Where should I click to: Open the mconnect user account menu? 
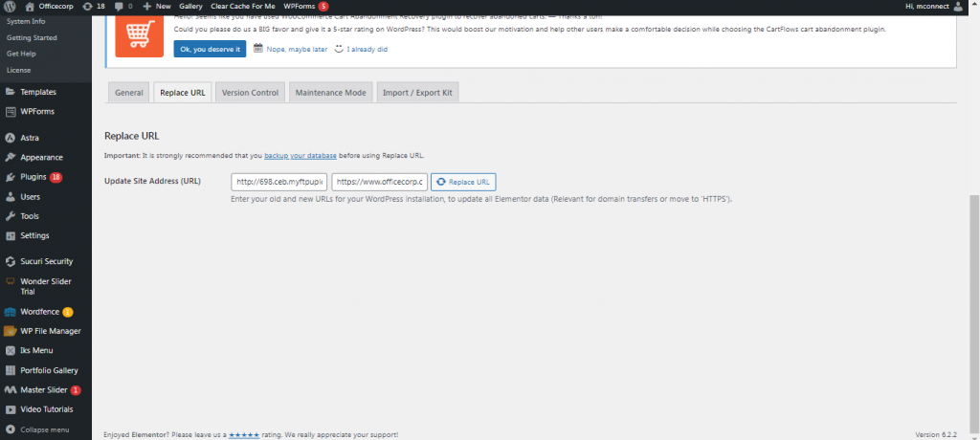click(x=932, y=6)
